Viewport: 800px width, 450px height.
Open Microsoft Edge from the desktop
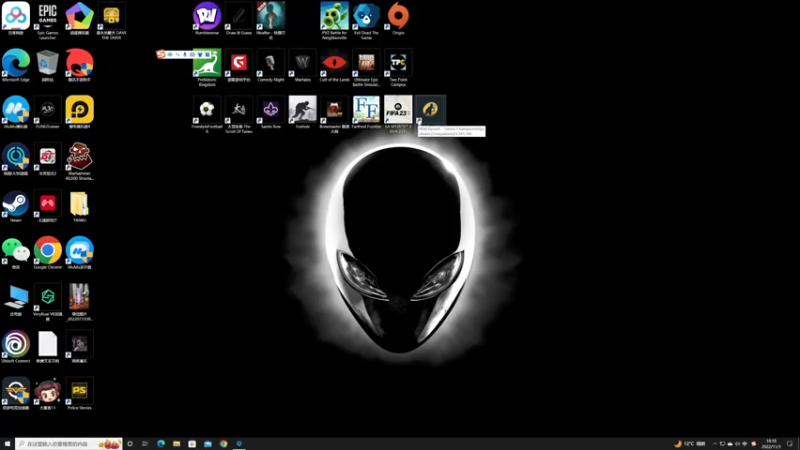(x=16, y=65)
